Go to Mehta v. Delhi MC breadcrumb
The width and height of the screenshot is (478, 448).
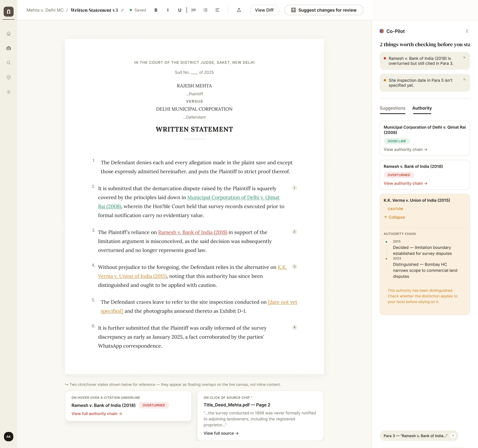pyautogui.click(x=45, y=10)
